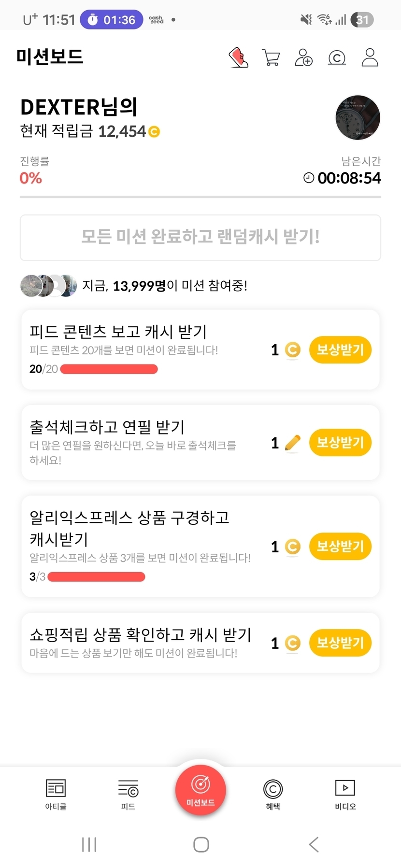Open the shopping cart
401x868 pixels.
271,57
